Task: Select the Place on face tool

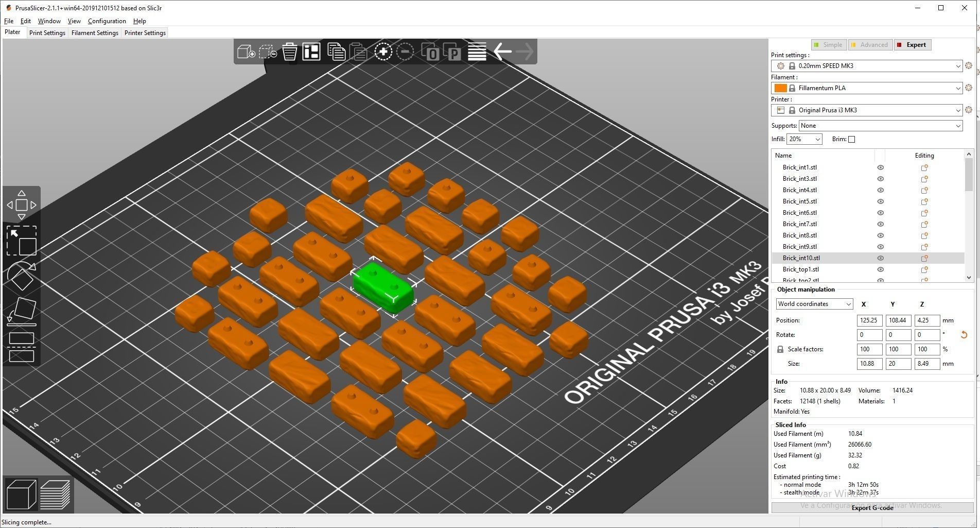Action: tap(22, 311)
